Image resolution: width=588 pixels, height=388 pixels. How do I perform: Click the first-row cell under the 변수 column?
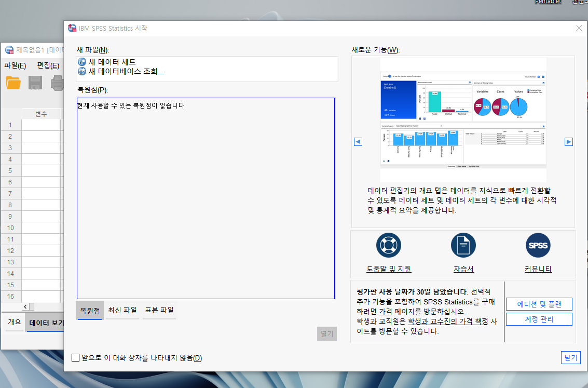tap(41, 125)
